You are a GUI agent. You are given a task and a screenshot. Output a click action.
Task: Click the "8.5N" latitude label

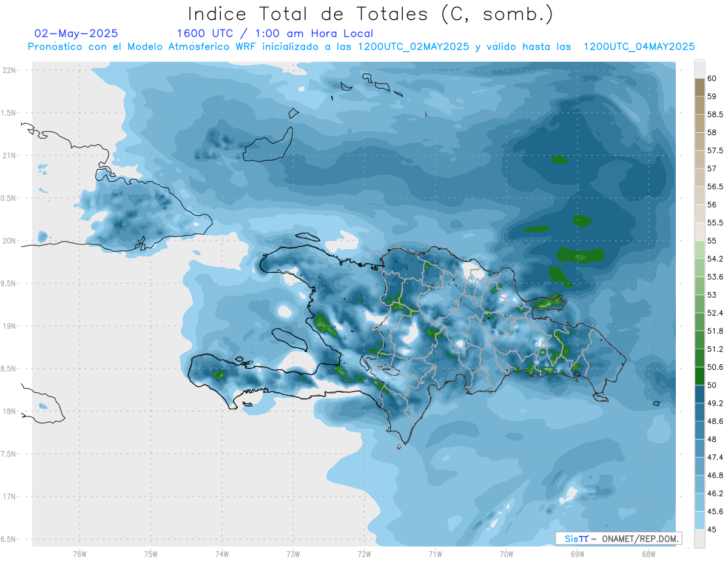pyautogui.click(x=9, y=369)
